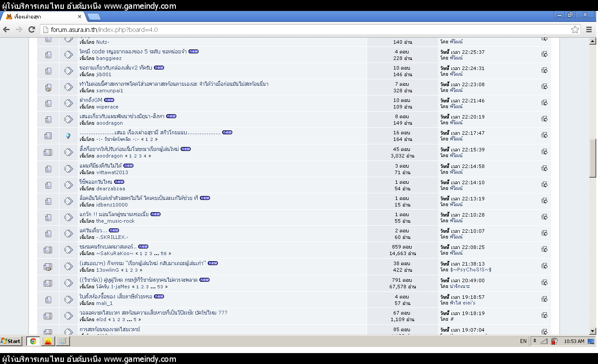Jump to last post in vittawat2013's topic

(544, 168)
